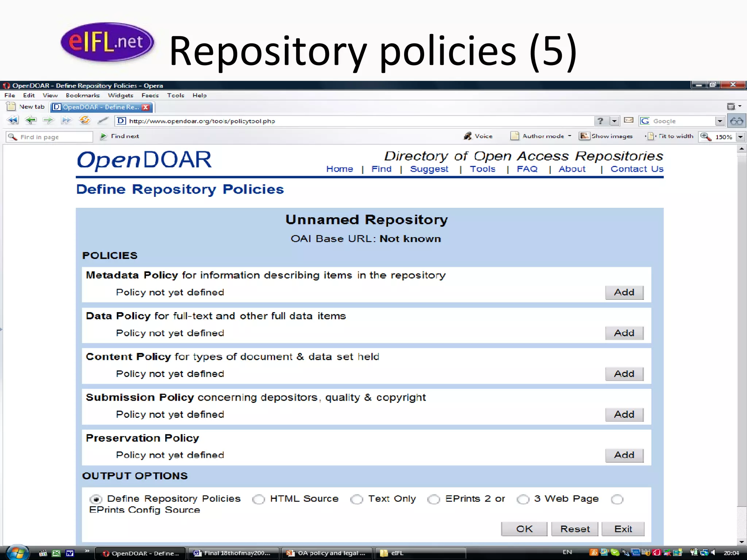Click the Exit button
747x560 pixels.
coord(623,529)
